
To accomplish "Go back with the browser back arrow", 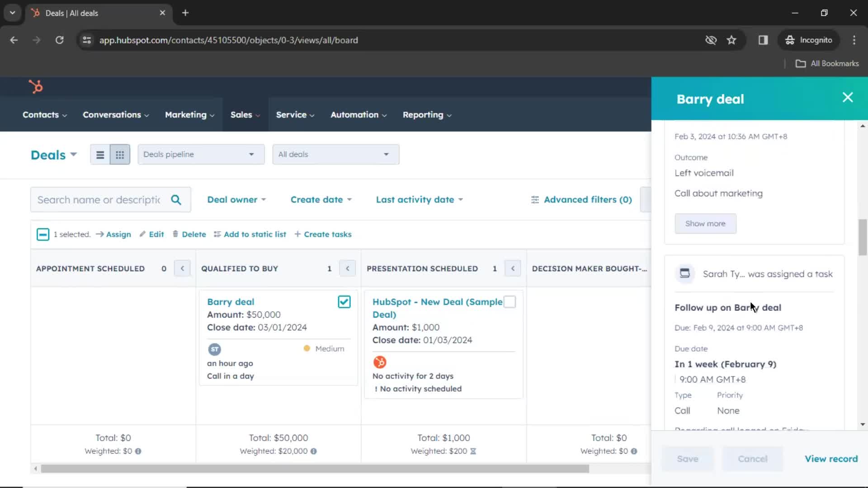I will point(14,40).
